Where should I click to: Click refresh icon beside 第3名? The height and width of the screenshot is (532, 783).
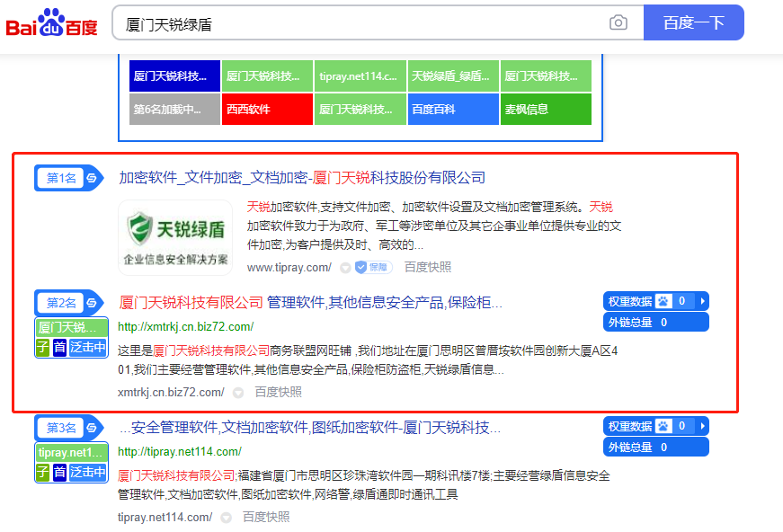92,427
